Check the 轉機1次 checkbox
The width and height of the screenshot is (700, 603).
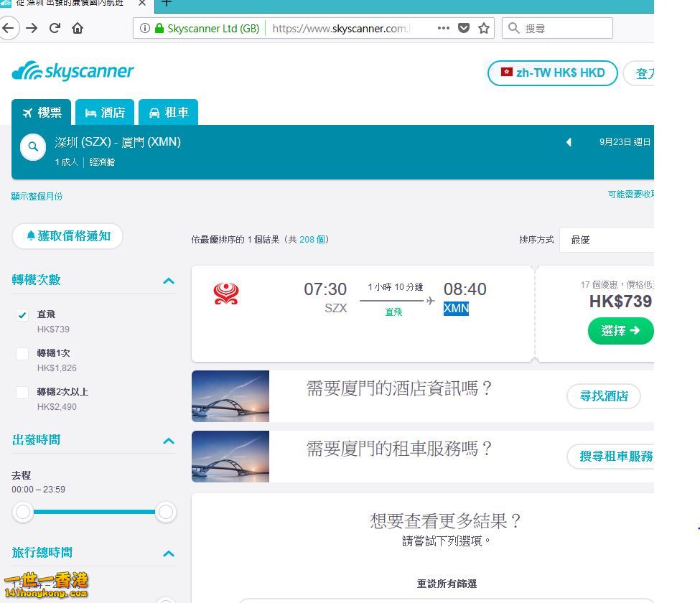pyautogui.click(x=22, y=353)
